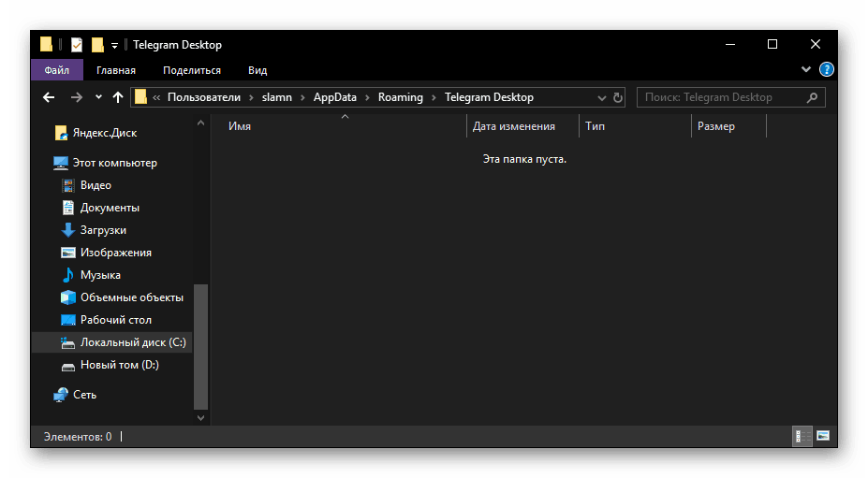Open the Поделиться ribbon tab
Viewport: 868px width, 478px height.
tap(192, 70)
